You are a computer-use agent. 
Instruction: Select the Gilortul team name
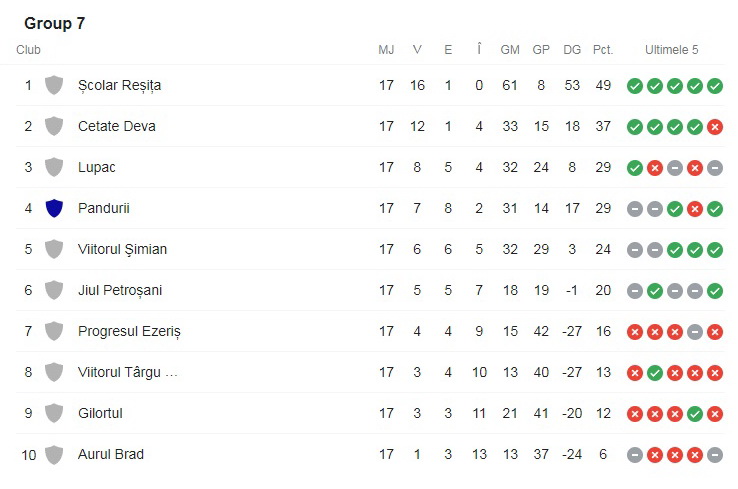coord(100,413)
